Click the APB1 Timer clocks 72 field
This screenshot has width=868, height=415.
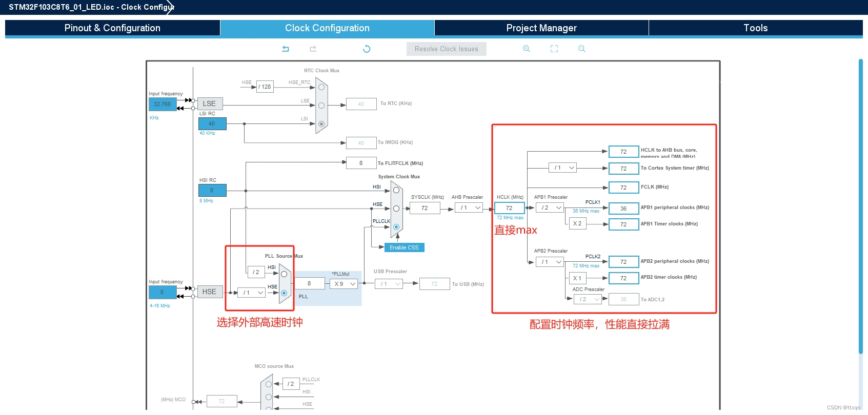point(623,224)
